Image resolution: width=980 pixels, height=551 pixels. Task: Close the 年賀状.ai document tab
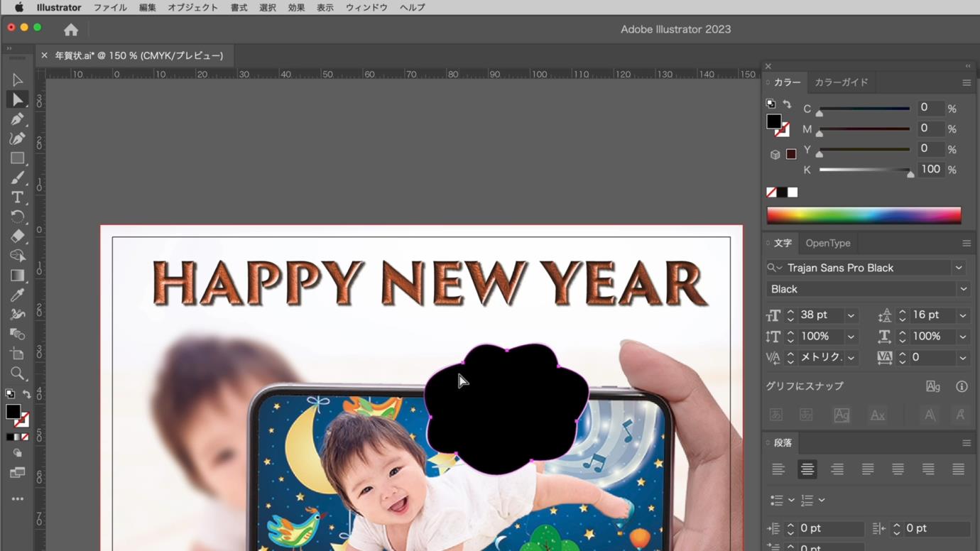[44, 55]
